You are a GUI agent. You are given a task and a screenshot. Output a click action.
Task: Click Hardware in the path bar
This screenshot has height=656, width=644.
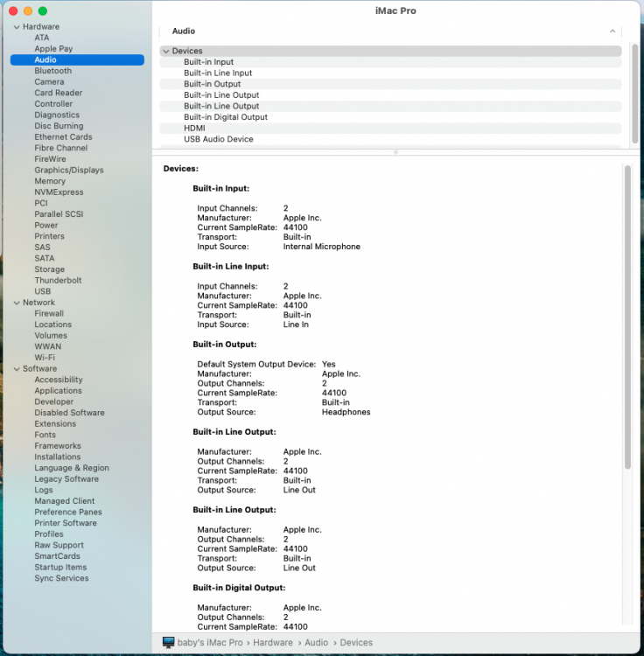coord(273,643)
